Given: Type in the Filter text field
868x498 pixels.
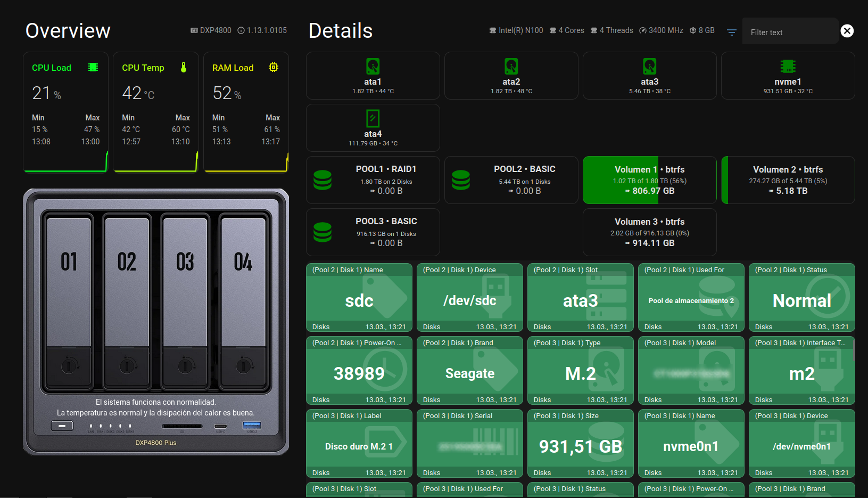Looking at the screenshot, I should point(790,32).
